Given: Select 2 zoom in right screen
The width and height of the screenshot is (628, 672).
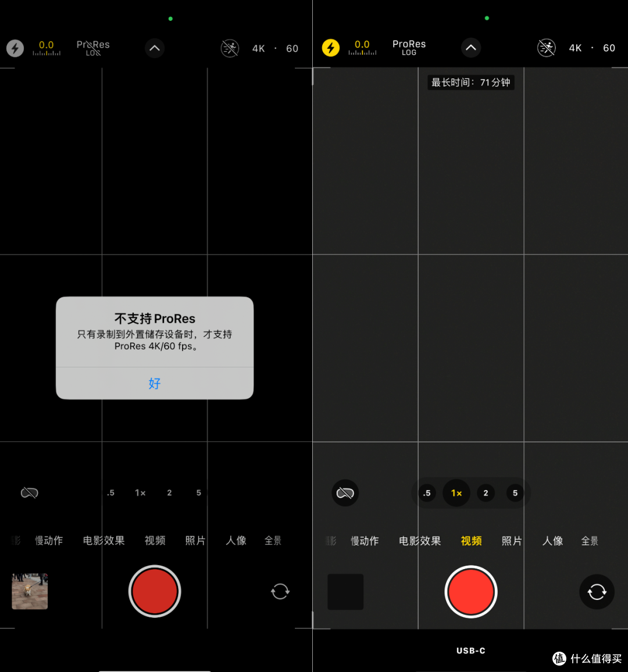Looking at the screenshot, I should [x=486, y=494].
